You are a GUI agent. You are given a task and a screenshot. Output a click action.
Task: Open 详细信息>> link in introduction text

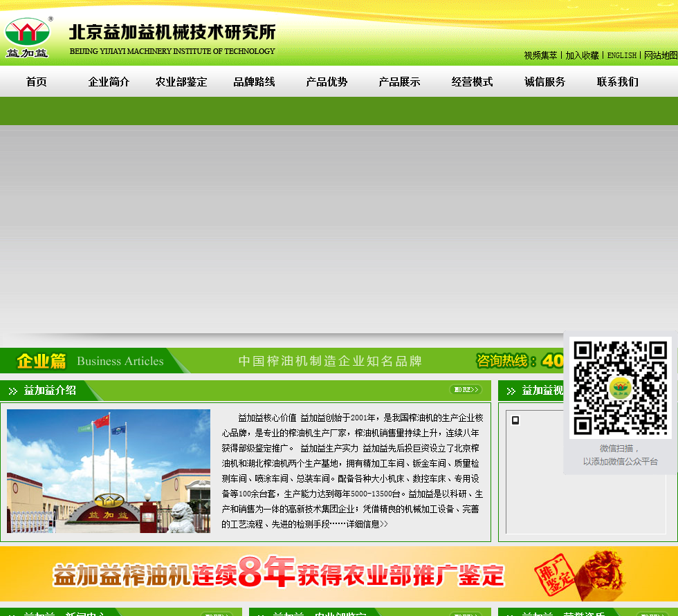tap(367, 524)
